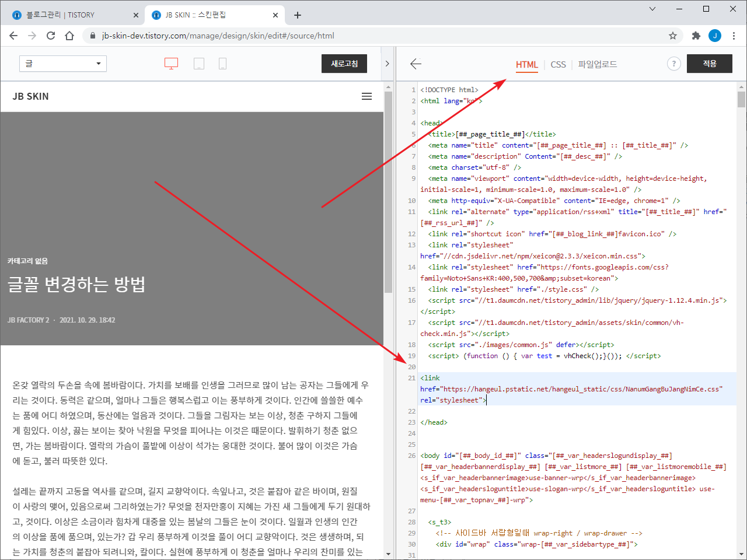This screenshot has width=747, height=560.
Task: Open Chrome profile avatar J
Action: coord(715,36)
